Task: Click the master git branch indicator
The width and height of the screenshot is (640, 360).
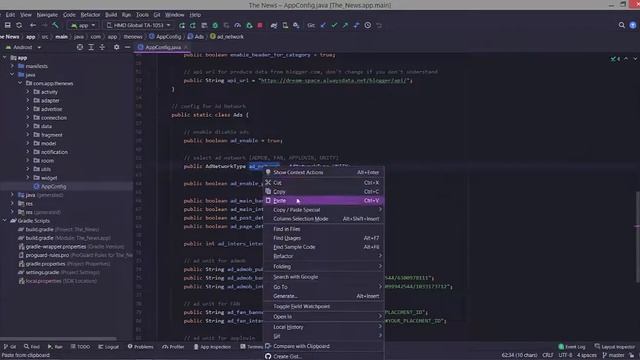Action: coord(613,355)
